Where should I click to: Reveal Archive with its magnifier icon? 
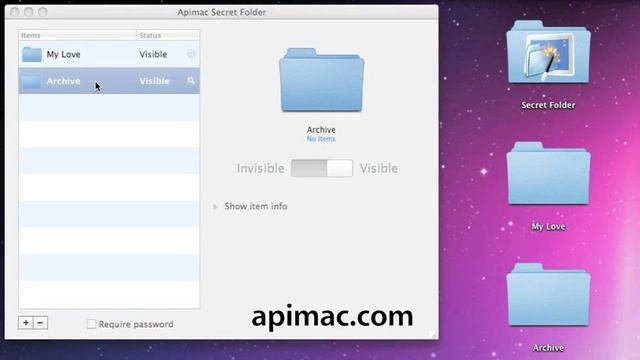pyautogui.click(x=191, y=80)
